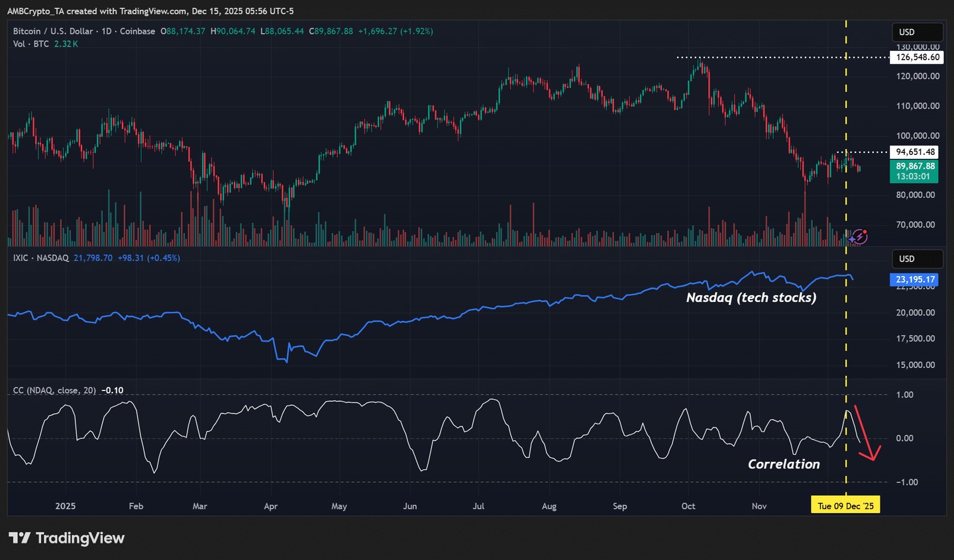Click the Vol · BTC volume legend

coord(31,44)
